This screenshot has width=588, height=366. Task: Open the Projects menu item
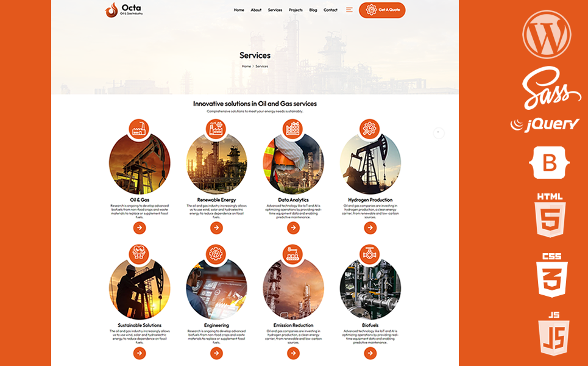pyautogui.click(x=296, y=10)
